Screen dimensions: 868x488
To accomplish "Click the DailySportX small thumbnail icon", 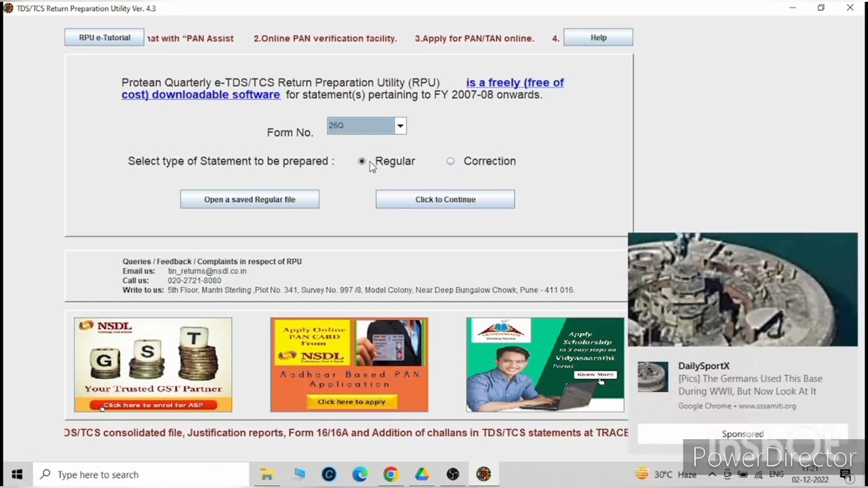I will (x=652, y=377).
